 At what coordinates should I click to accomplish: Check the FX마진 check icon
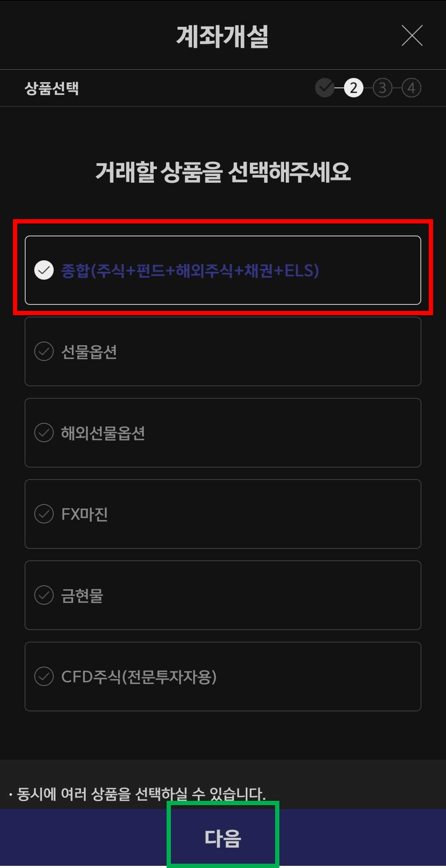[x=44, y=514]
